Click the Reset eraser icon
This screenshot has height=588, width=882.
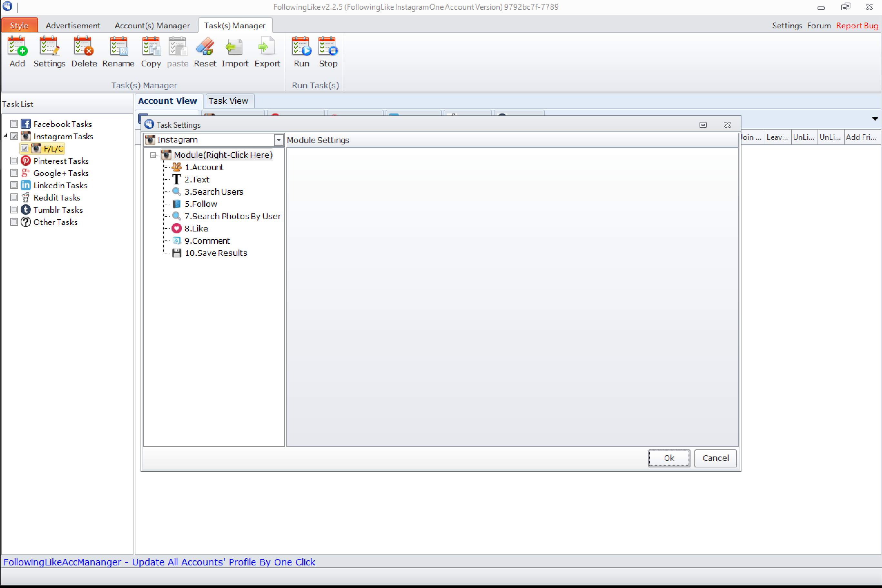(205, 46)
